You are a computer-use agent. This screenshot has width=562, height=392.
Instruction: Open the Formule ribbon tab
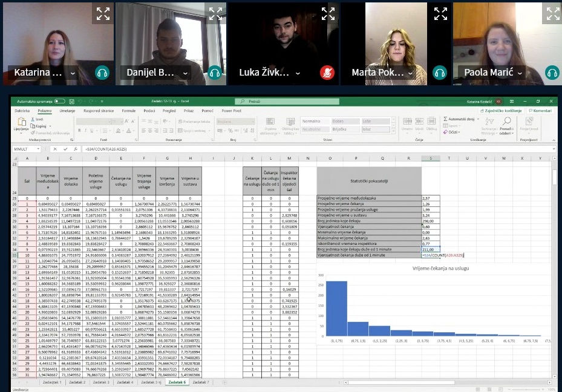(128, 111)
